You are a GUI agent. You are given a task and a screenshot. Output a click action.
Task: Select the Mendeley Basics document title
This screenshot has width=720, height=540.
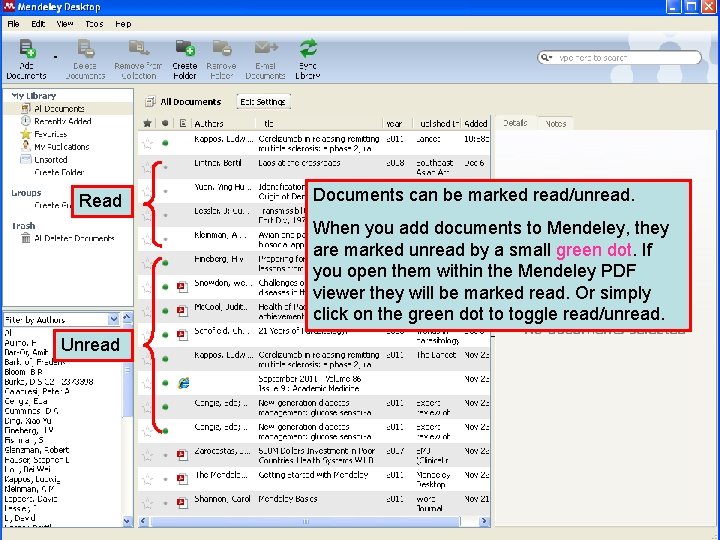pyautogui.click(x=288, y=499)
